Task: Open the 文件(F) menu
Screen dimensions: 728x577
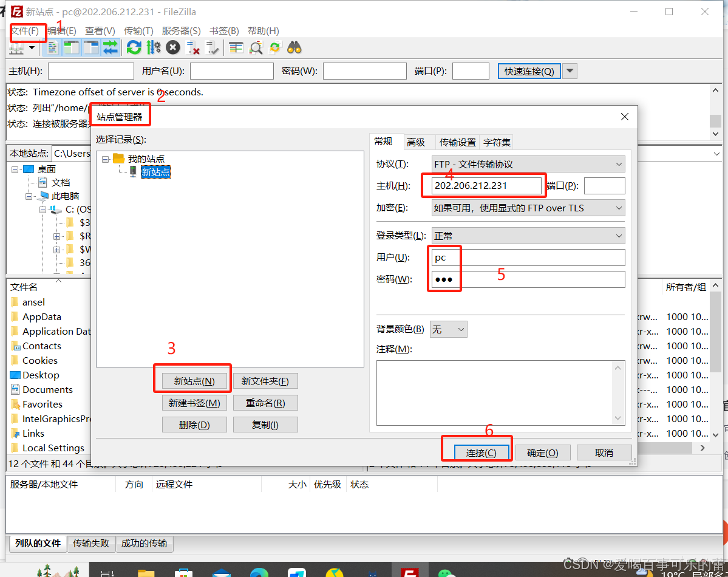Action: (x=25, y=30)
